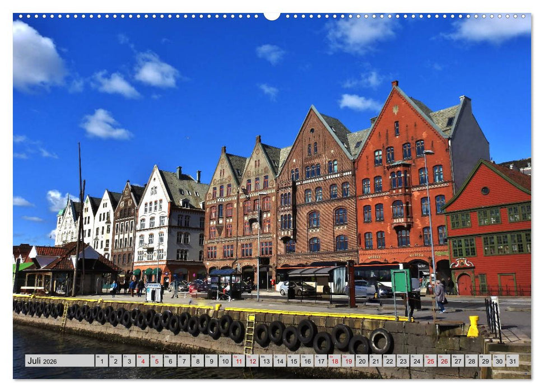Select day 31 at the strip's end
The image size is (544, 392).
coord(512,361)
